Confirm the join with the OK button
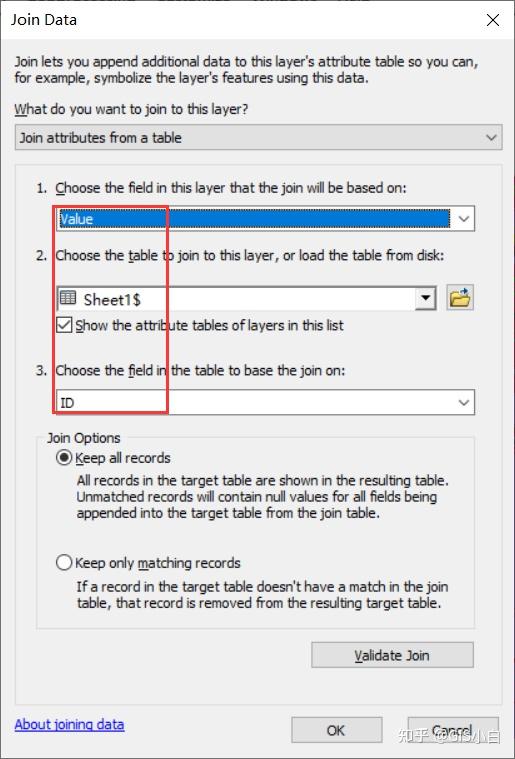The width and height of the screenshot is (515, 759). pyautogui.click(x=336, y=730)
